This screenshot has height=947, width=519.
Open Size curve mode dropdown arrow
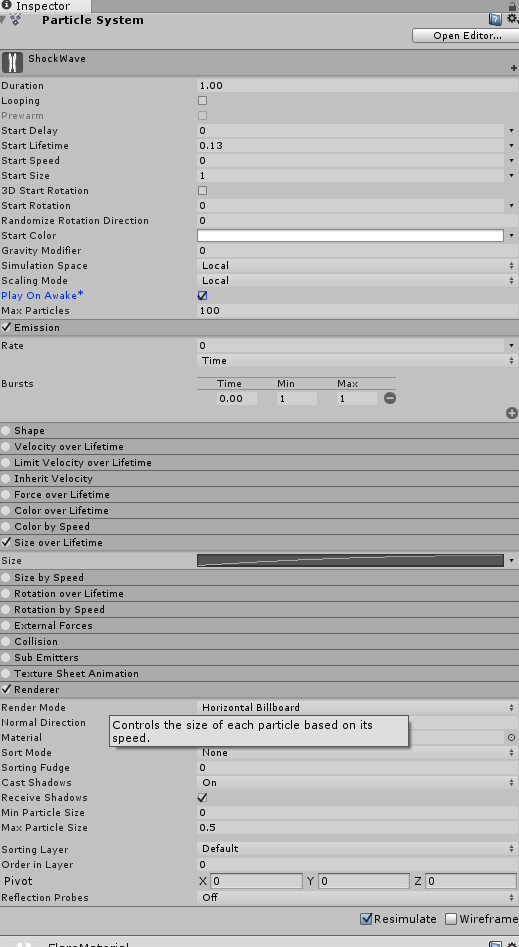(511, 560)
